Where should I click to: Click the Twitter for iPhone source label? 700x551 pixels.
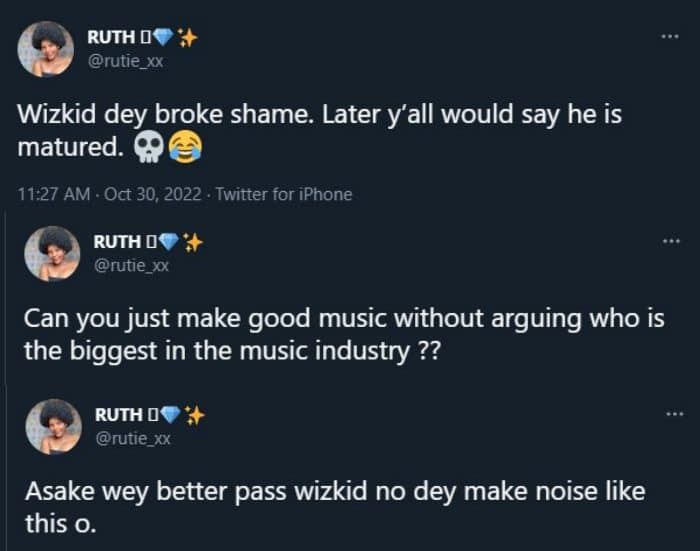click(x=284, y=194)
